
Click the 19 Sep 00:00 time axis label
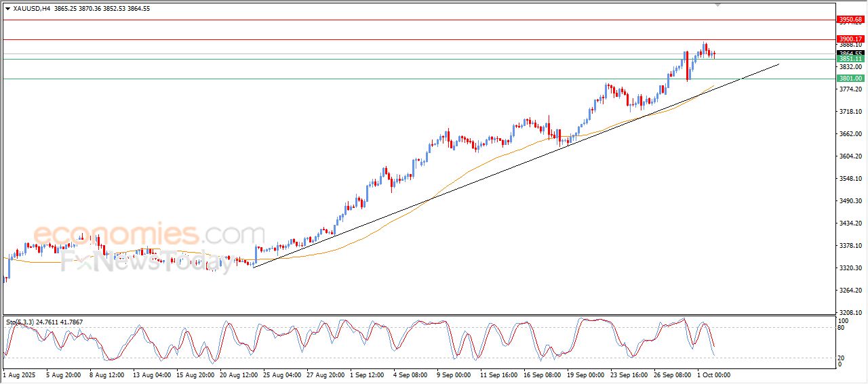586,374
